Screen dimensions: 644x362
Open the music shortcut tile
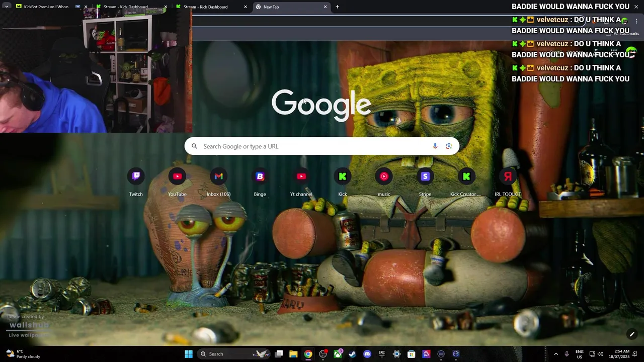click(x=384, y=182)
